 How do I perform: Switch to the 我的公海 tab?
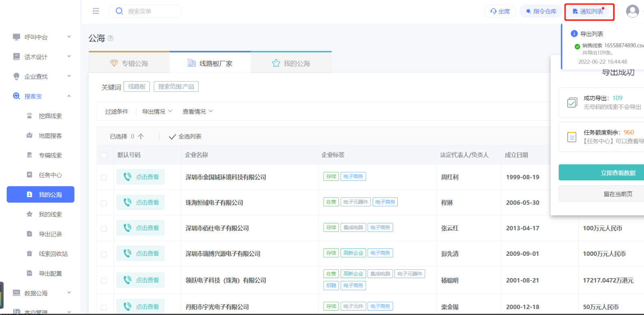pos(291,63)
